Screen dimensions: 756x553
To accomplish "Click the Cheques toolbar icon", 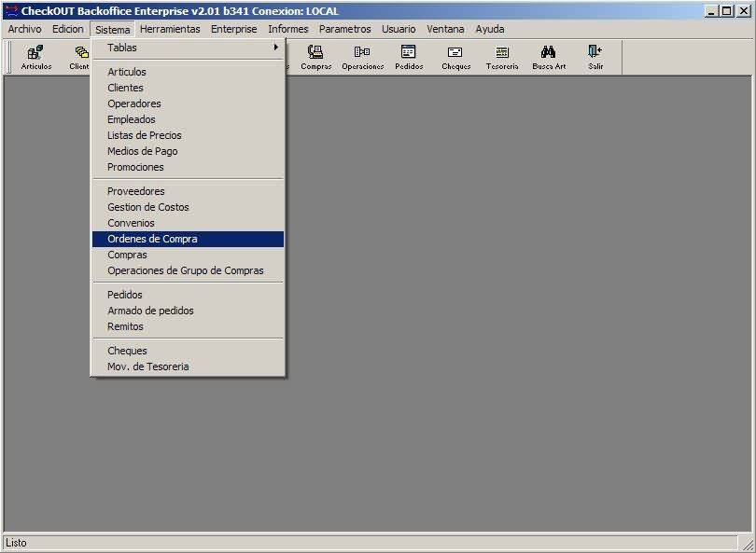I will pos(455,57).
